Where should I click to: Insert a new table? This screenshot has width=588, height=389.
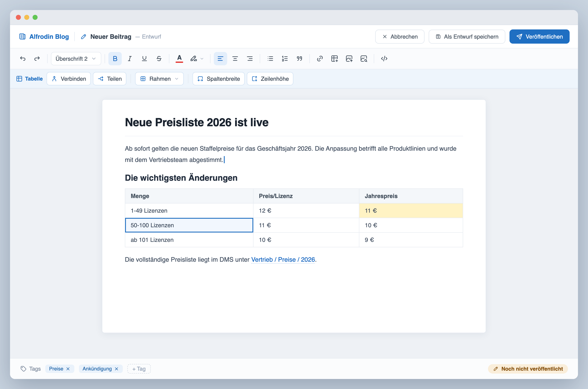click(x=334, y=59)
